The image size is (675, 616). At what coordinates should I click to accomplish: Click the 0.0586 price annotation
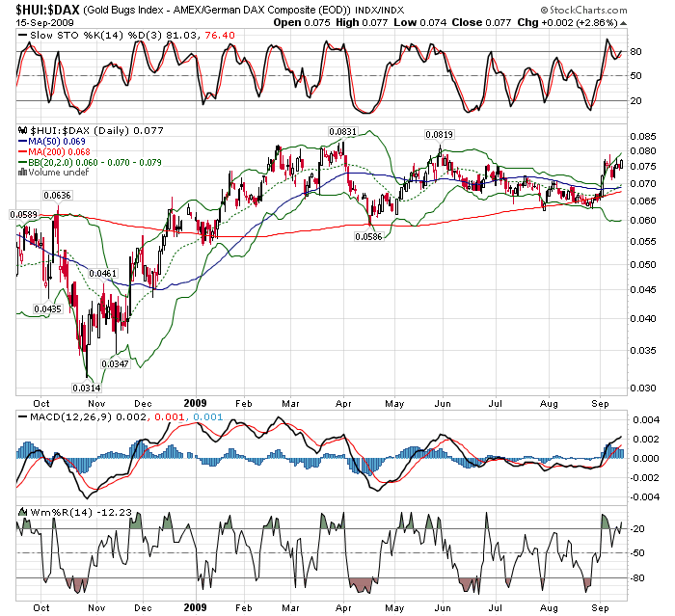(x=370, y=235)
